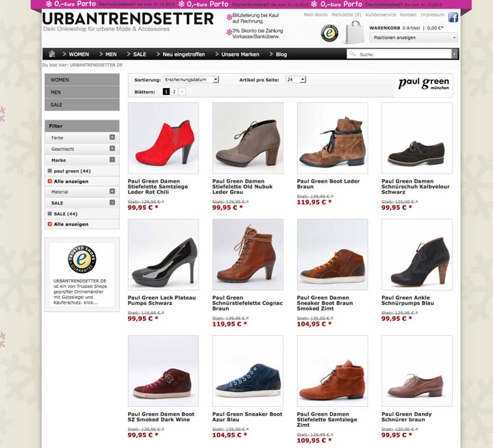Image resolution: width=493 pixels, height=448 pixels.
Task: Open the shopping bag cart icon
Action: [355, 32]
